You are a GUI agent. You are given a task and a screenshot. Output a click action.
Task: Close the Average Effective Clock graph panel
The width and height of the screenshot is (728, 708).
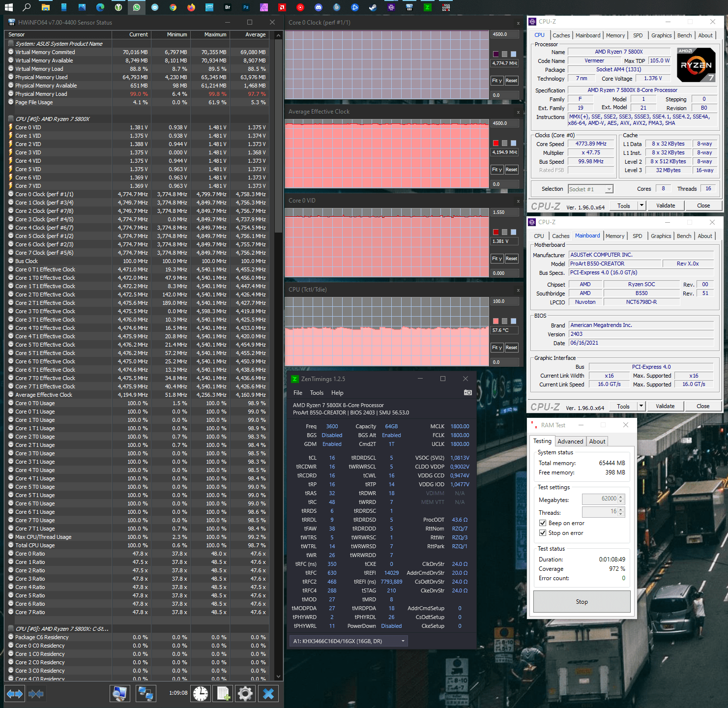(x=518, y=112)
